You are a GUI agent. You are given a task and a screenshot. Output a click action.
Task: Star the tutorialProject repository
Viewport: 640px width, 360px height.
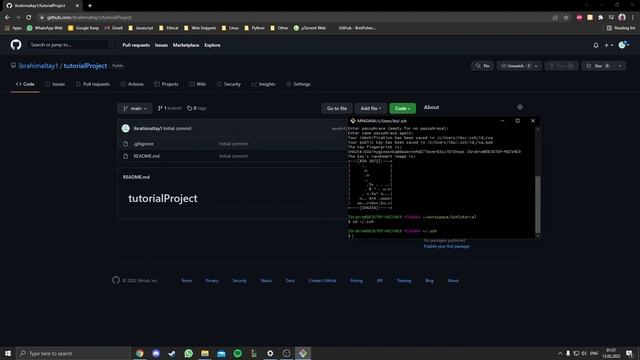pos(598,66)
